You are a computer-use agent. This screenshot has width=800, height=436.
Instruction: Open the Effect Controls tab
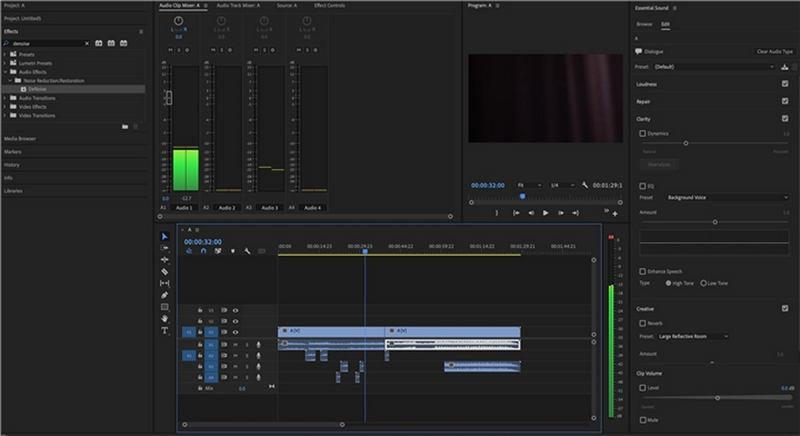(x=329, y=6)
